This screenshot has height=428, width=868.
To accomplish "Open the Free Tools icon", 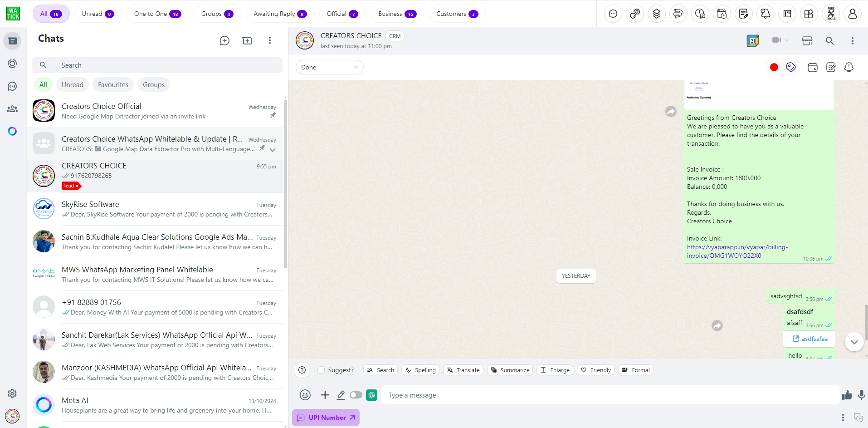I will pyautogui.click(x=830, y=14).
